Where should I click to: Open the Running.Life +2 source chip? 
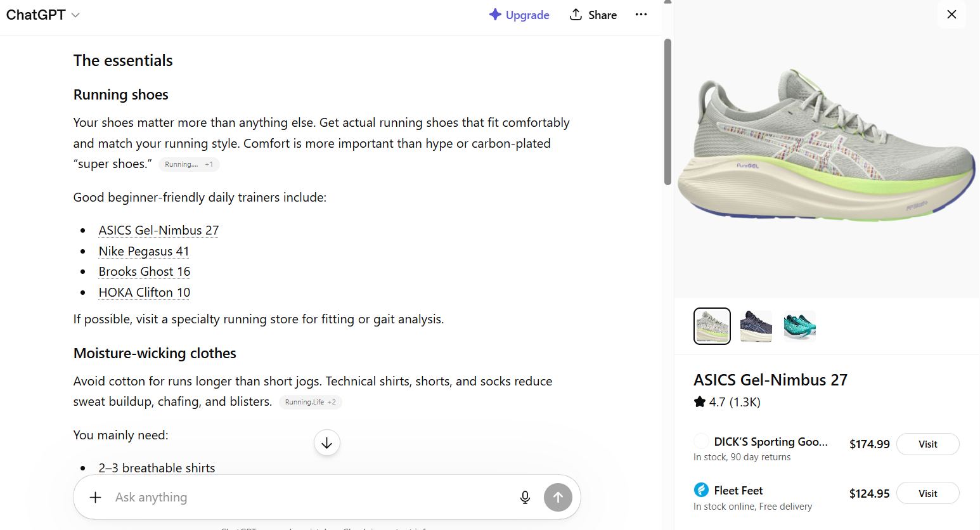pos(311,402)
